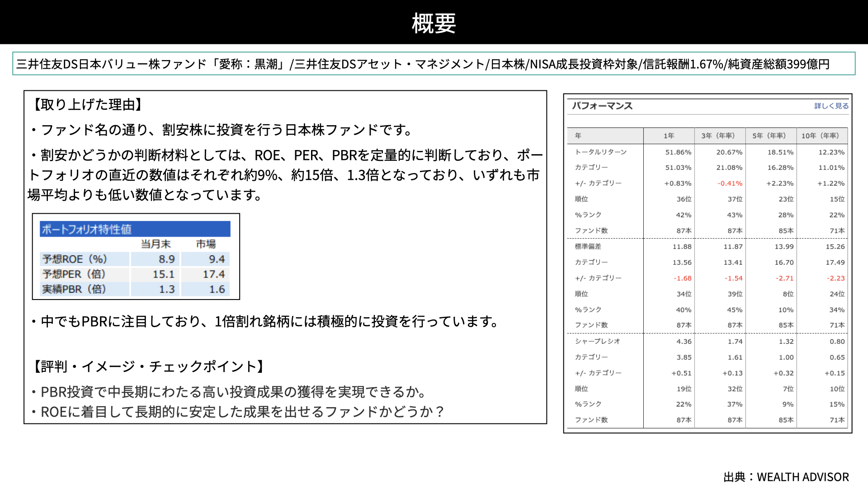This screenshot has width=868, height=488.
Task: Select the 1年 column header
Action: point(669,136)
